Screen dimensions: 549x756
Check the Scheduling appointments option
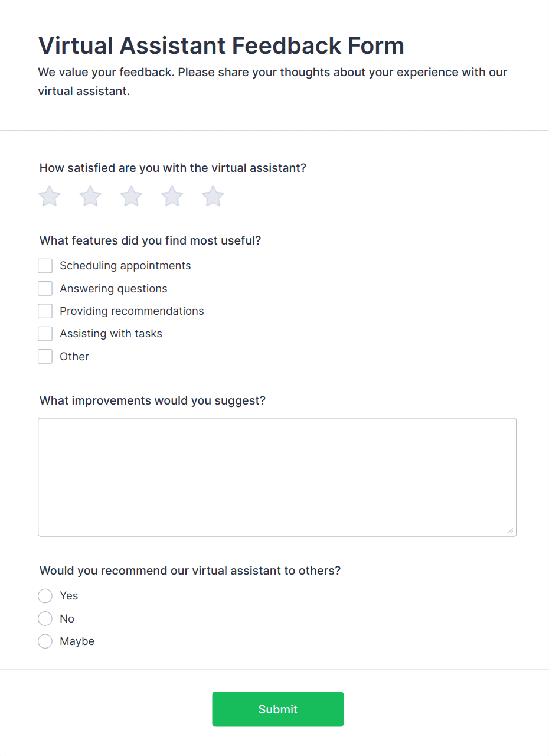coord(45,265)
